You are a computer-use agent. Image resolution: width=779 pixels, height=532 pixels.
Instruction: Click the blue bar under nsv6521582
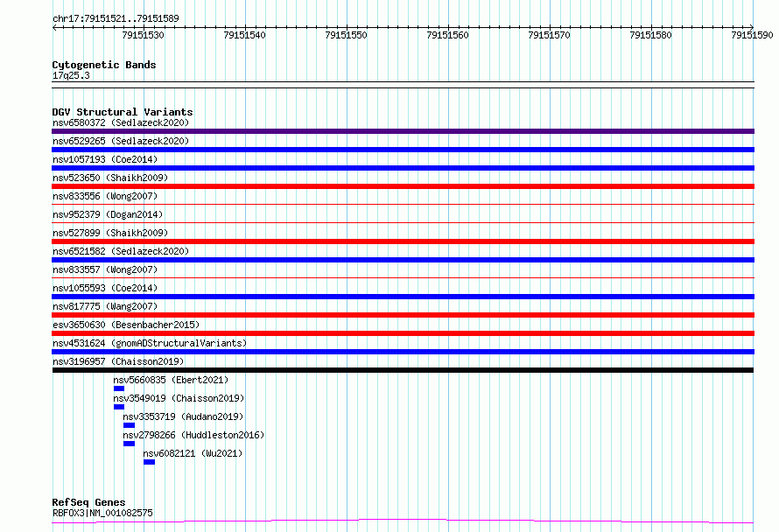[403, 260]
